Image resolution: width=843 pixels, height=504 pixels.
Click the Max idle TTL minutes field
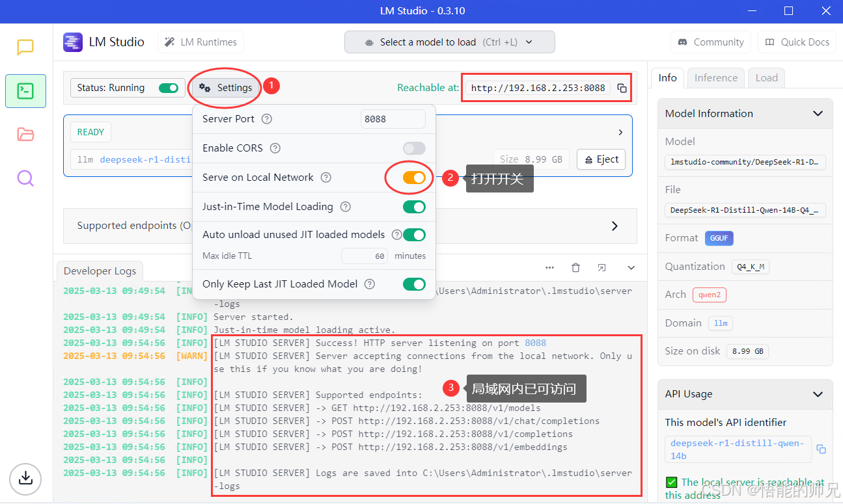365,256
